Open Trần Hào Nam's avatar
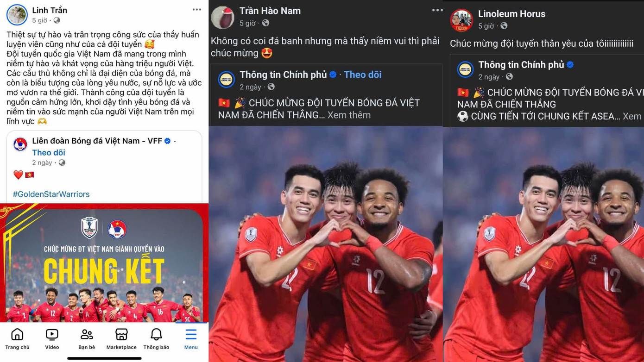644x362 pixels. click(x=222, y=18)
